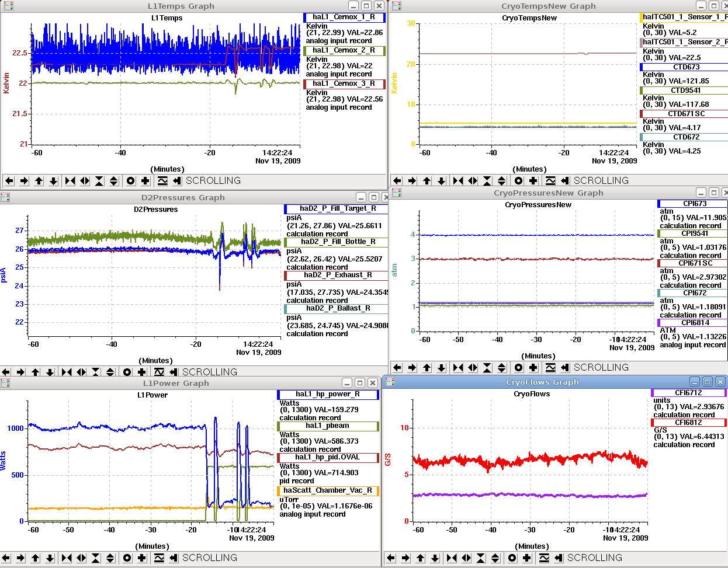Click the curve-trace icon in the L1Power toolbar

(x=159, y=558)
